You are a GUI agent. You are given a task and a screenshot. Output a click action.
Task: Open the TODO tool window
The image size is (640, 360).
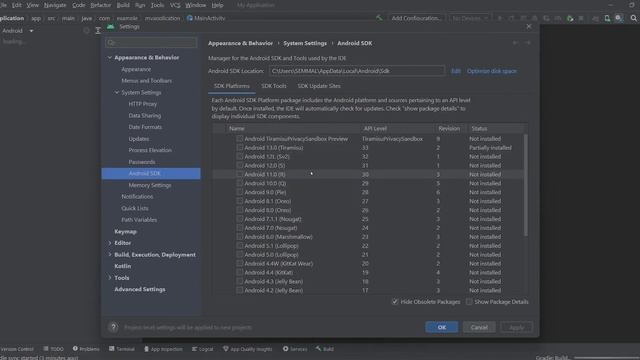click(53, 349)
